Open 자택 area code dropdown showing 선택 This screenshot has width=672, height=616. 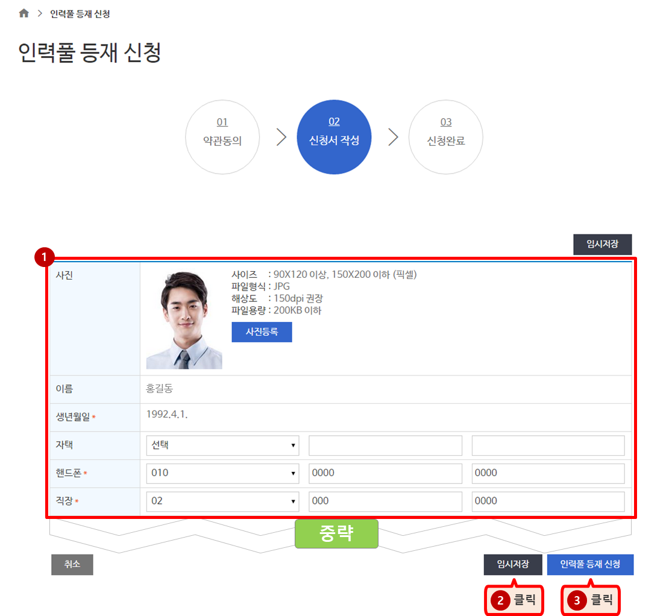[222, 445]
